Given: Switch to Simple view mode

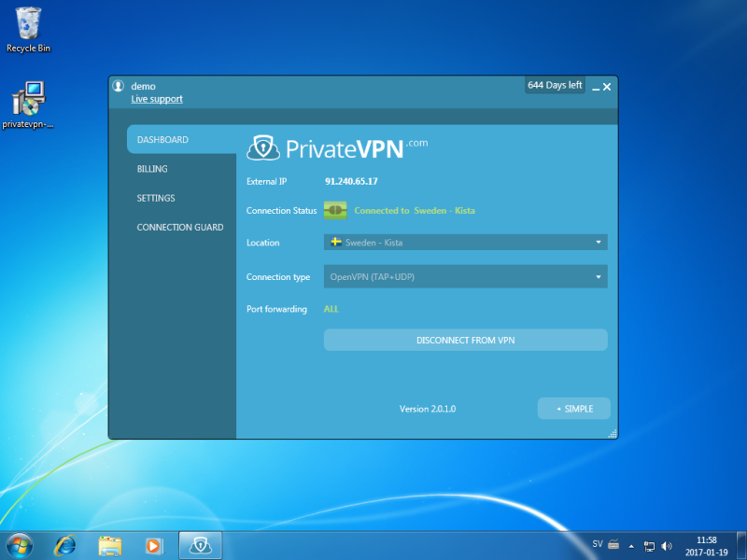Looking at the screenshot, I should click(x=574, y=409).
